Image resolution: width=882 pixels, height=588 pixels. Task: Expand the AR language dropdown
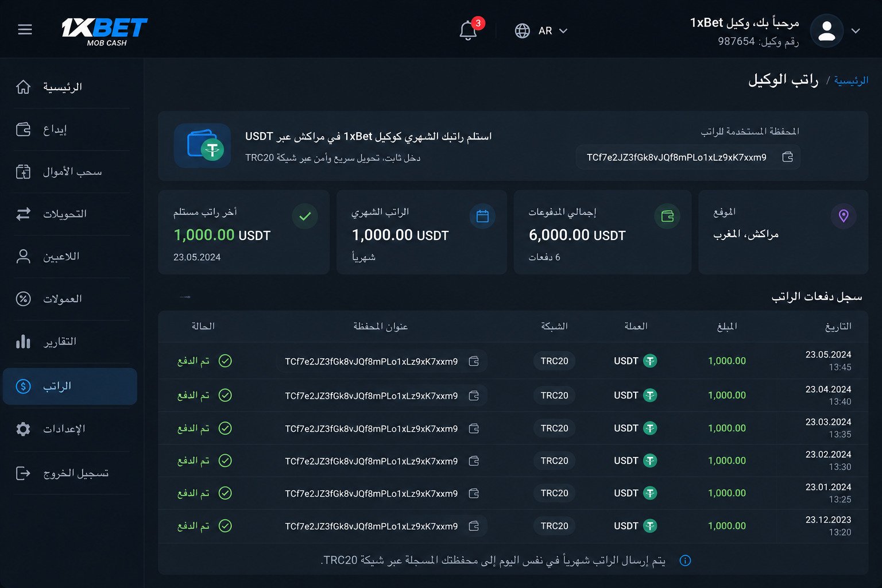point(552,30)
